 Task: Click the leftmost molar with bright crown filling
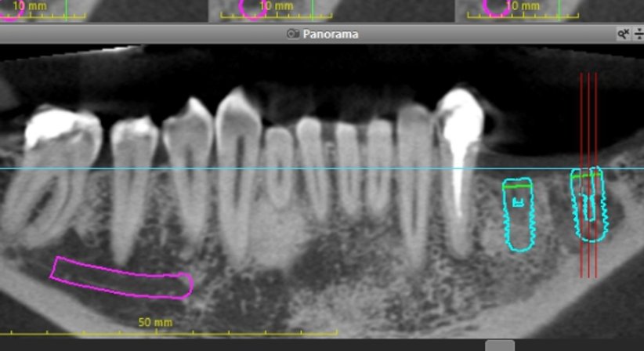[x=55, y=157]
